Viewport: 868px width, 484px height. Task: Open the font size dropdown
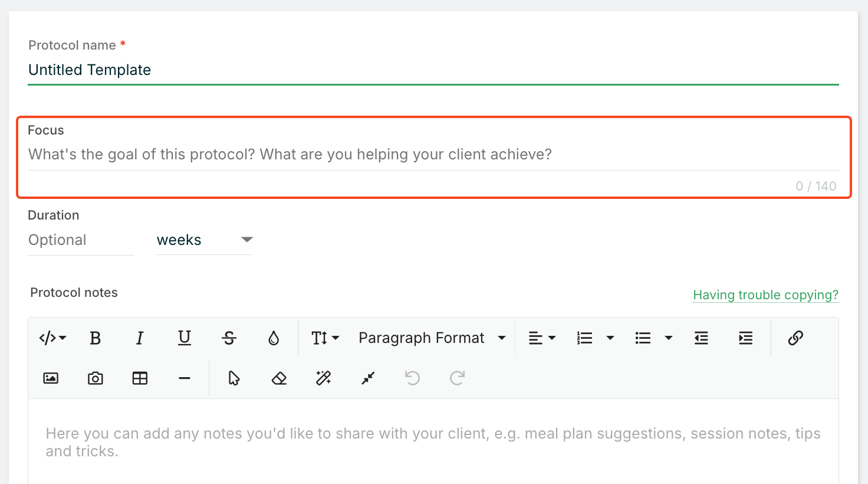click(325, 338)
